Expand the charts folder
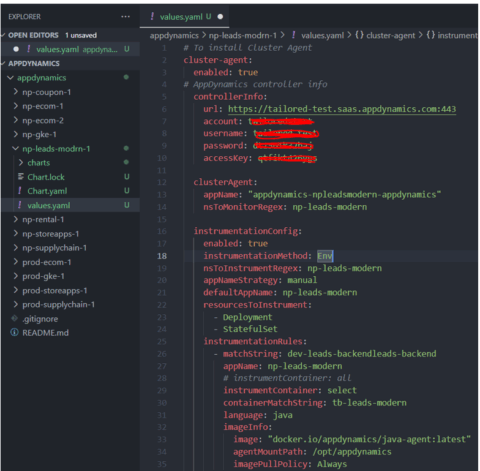The image size is (480, 471). point(21,162)
